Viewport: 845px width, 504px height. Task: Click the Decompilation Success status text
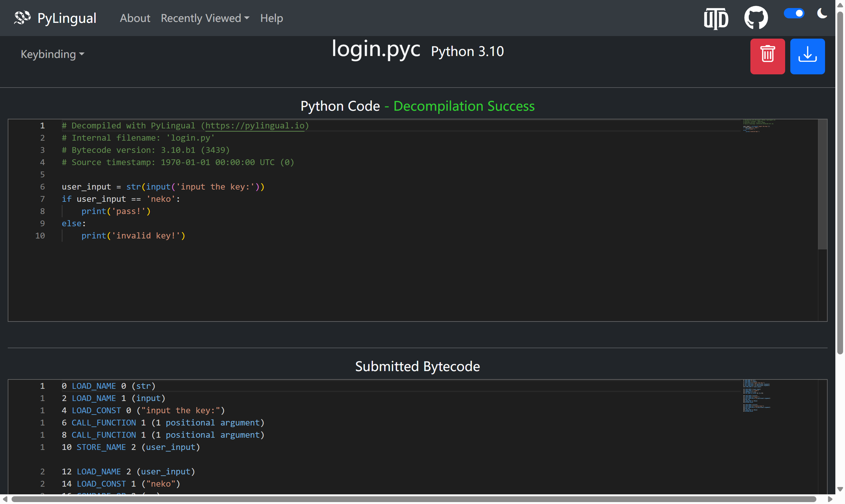coord(464,106)
